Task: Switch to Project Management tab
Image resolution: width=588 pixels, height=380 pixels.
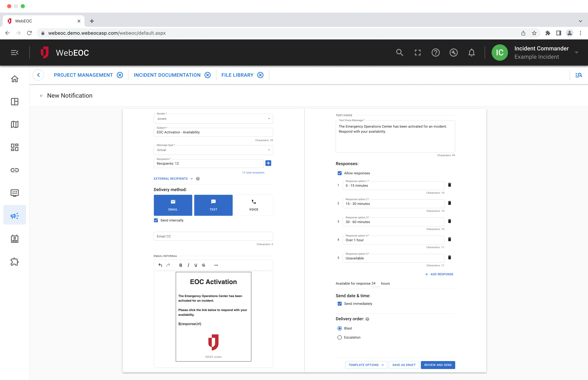Action: click(x=83, y=75)
